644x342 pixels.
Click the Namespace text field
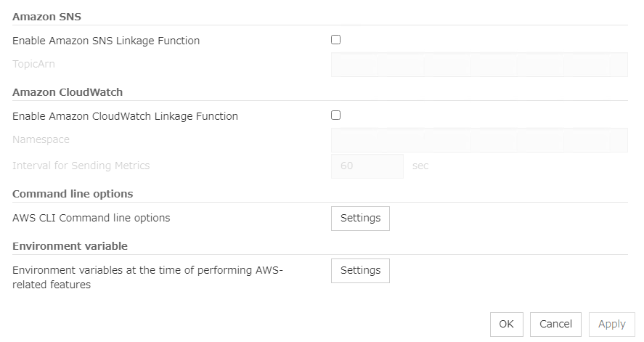(x=479, y=140)
